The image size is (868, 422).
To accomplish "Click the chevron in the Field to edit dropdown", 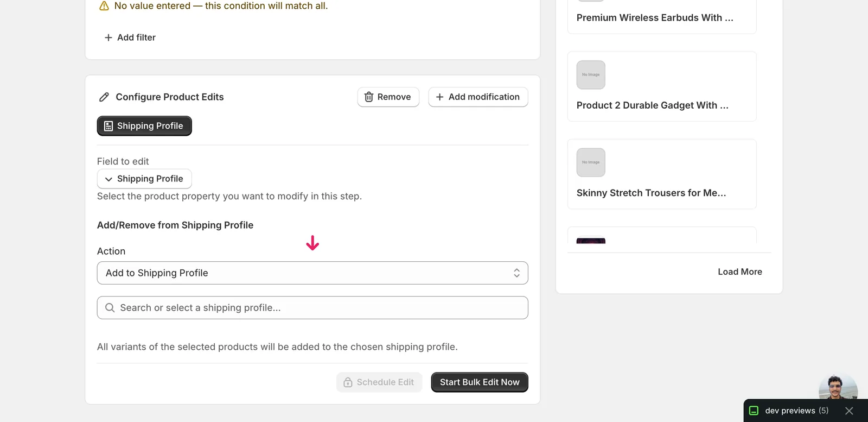I will pos(108,179).
